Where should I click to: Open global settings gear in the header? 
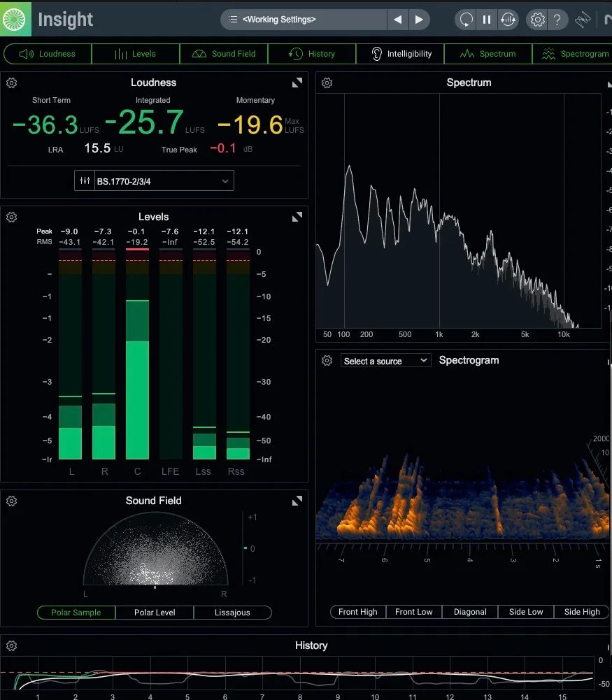(x=537, y=20)
